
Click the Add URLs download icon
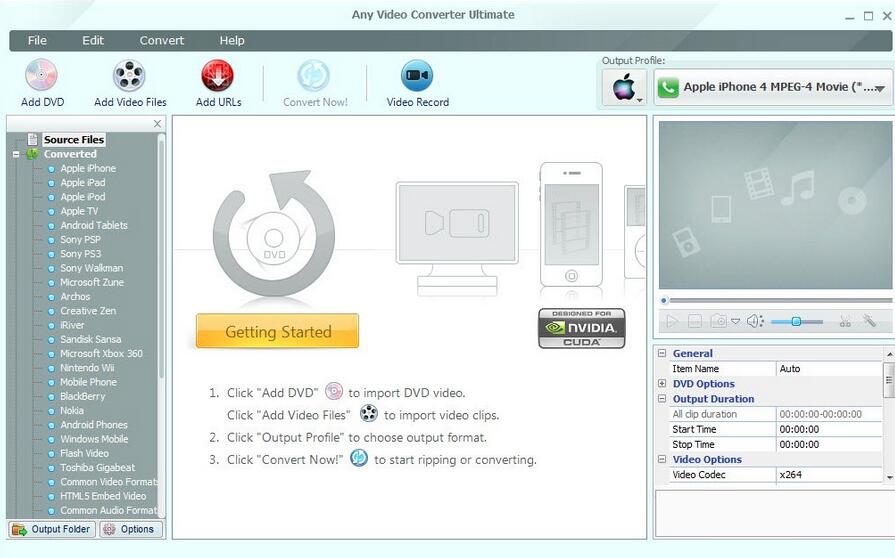(x=217, y=75)
